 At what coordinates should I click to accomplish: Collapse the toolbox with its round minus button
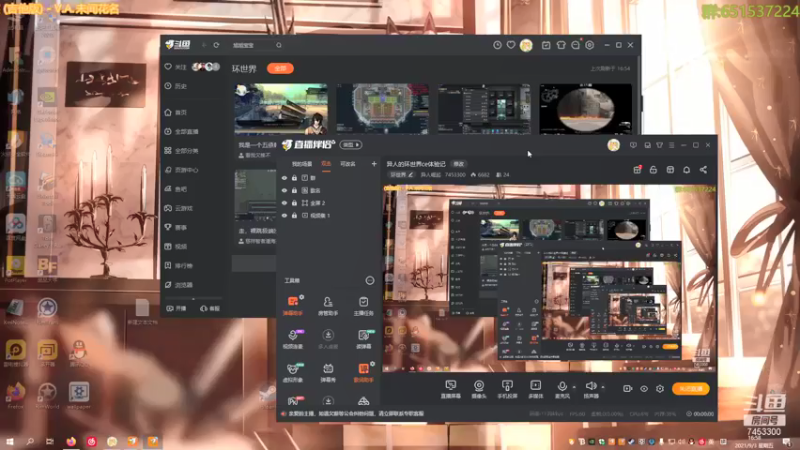370,280
